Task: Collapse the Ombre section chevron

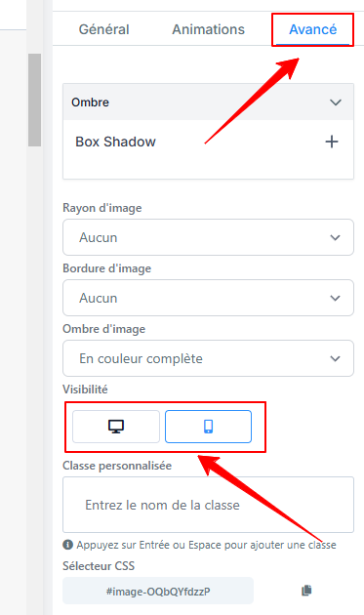Action: click(336, 102)
